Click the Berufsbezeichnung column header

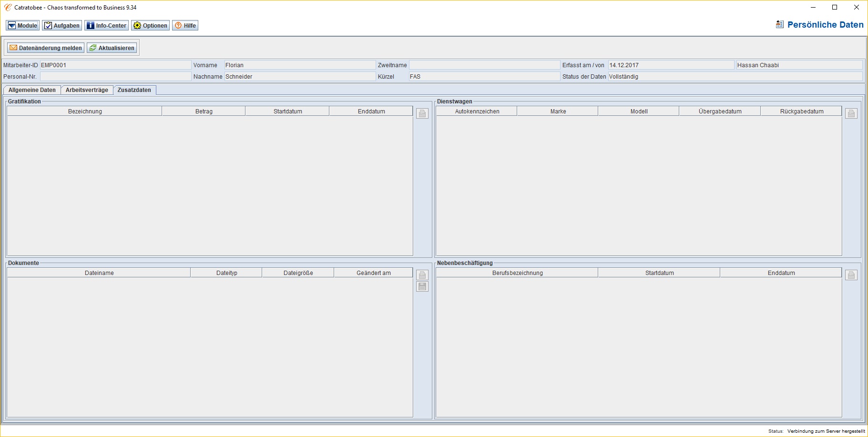517,273
